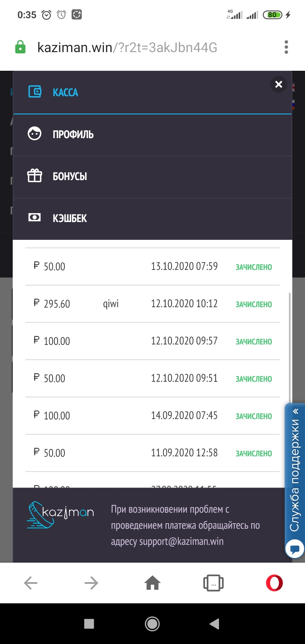Viewport: 305px width, 644px height.
Task: Tap the green padlock security icon
Action: point(20,47)
